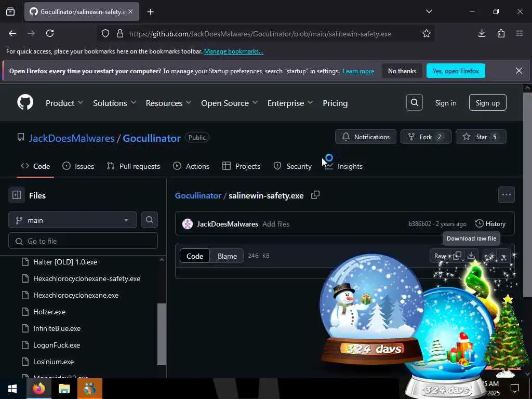532x399 pixels.
Task: Expand the Open Source menu
Action: [x=229, y=103]
